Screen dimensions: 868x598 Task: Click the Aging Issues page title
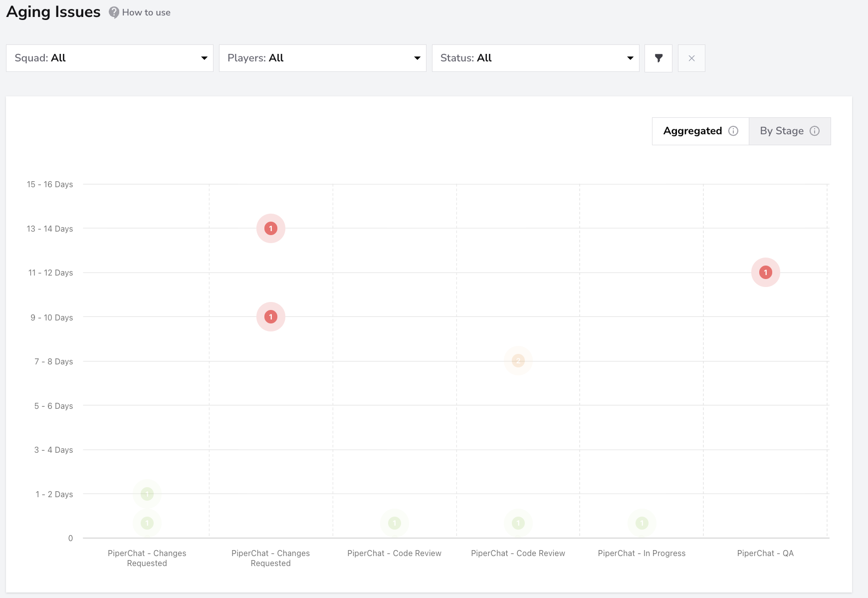click(x=53, y=12)
